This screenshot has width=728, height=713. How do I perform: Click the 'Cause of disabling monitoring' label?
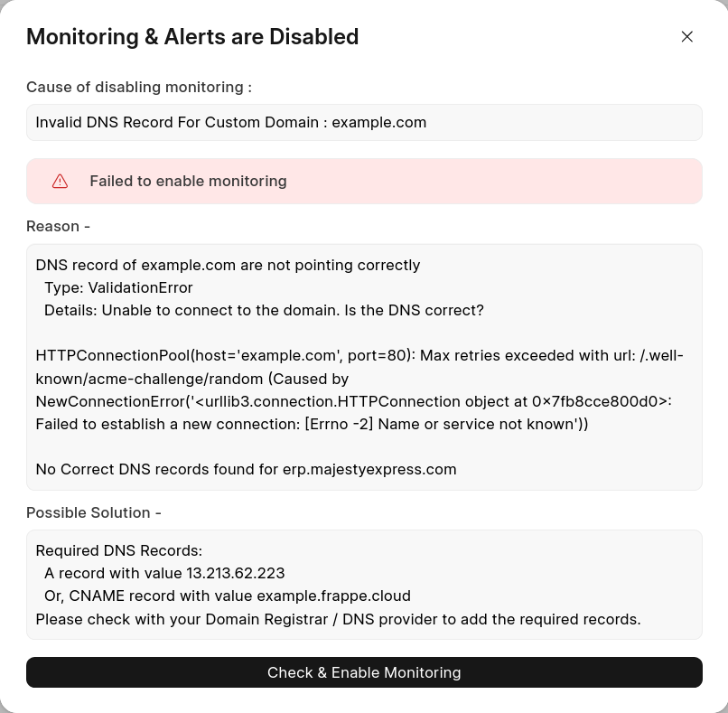pyautogui.click(x=139, y=88)
